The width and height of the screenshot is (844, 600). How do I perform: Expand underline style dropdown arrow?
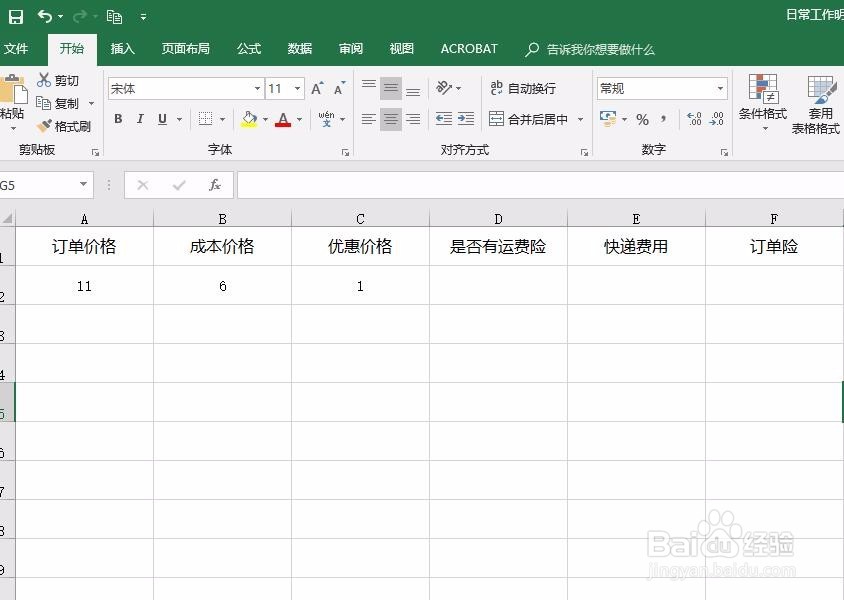coord(179,119)
